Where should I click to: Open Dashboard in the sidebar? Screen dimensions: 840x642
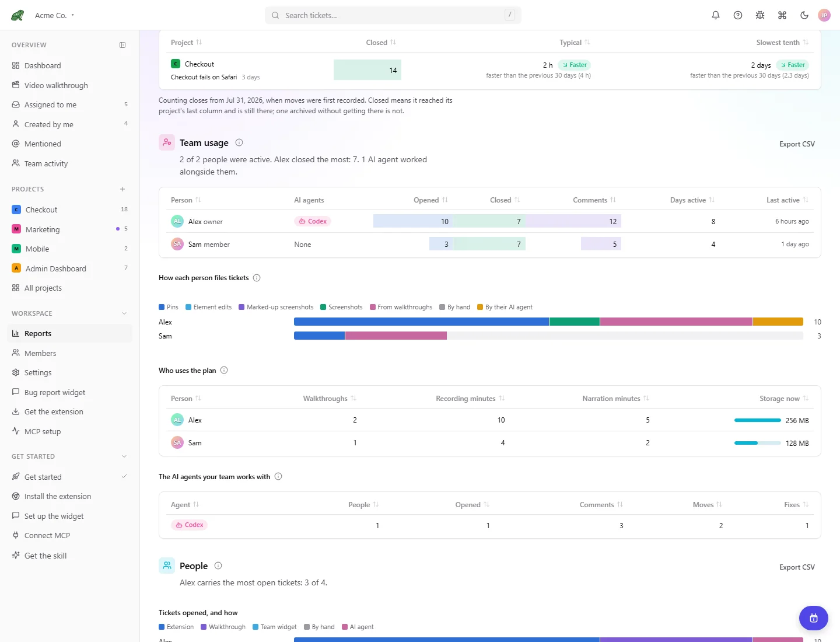click(x=70, y=65)
